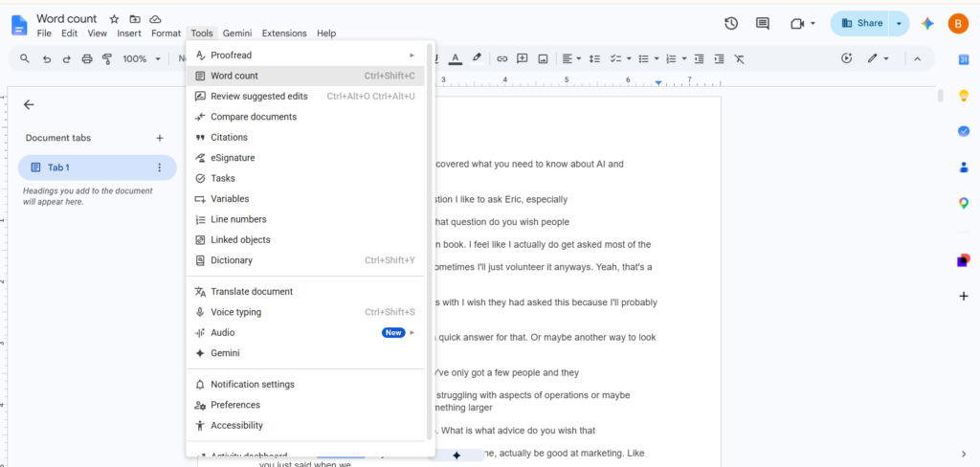Click the Google Docs home icon
This screenshot has height=467, width=980.
pyautogui.click(x=19, y=26)
